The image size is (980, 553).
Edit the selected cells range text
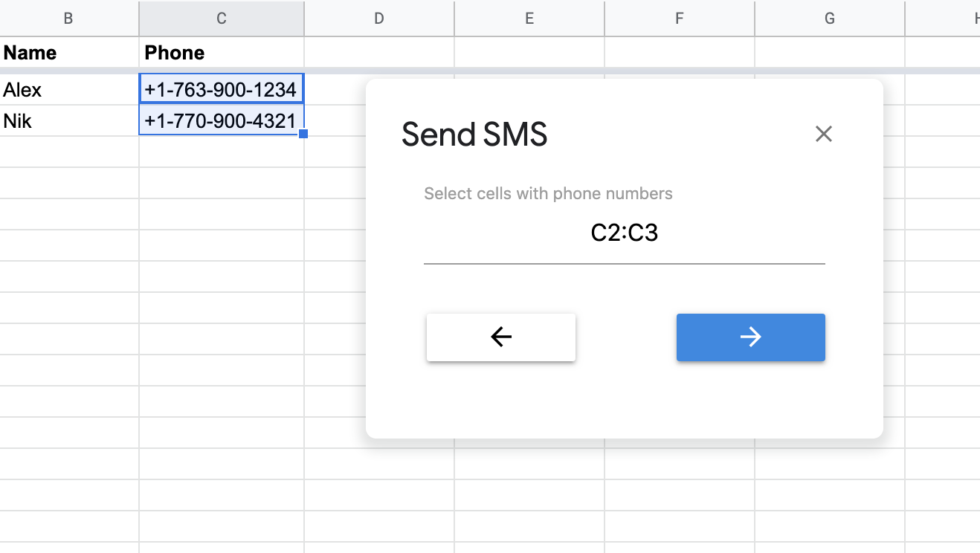point(624,233)
